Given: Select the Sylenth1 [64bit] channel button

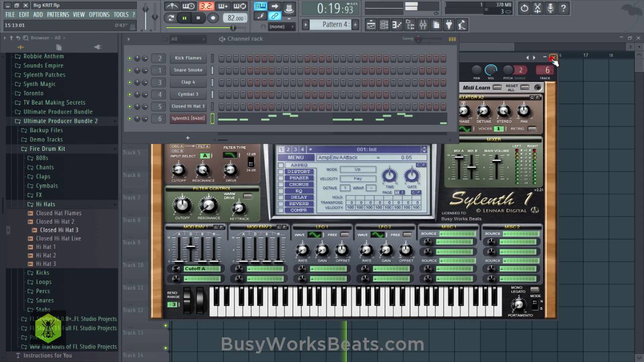Looking at the screenshot, I should [188, 119].
